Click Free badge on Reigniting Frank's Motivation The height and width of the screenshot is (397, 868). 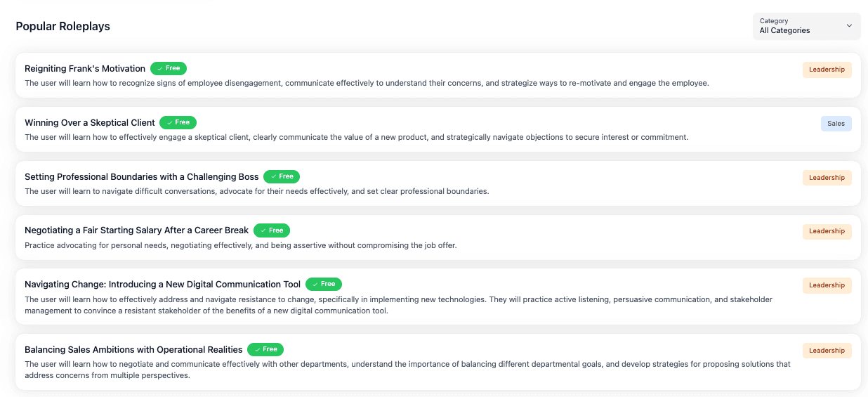point(169,68)
